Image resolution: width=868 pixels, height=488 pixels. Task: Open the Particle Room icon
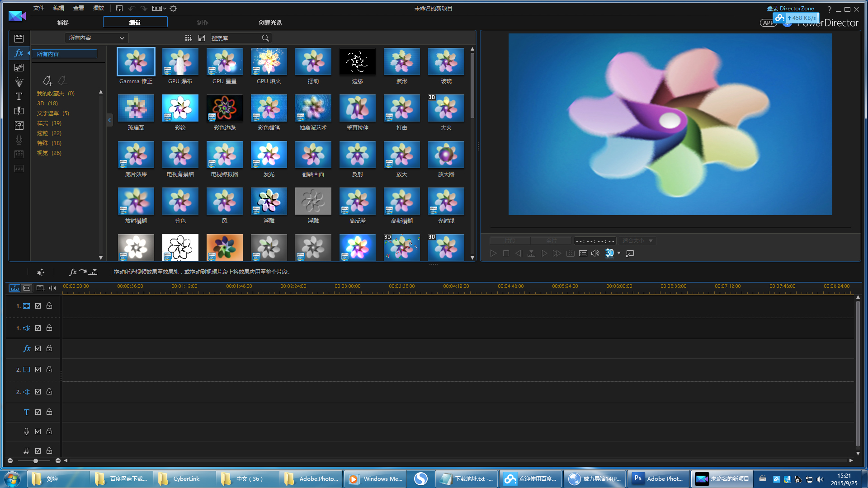click(19, 82)
